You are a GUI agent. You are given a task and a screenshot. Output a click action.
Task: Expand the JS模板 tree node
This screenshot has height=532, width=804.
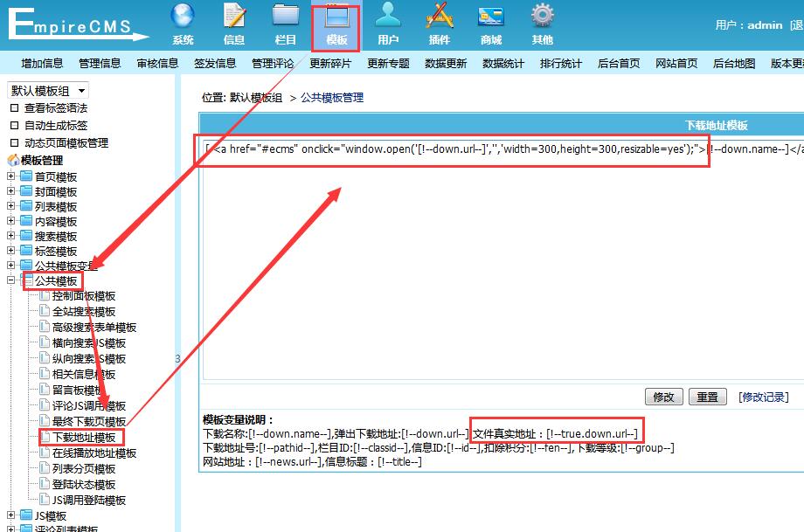tap(11, 516)
